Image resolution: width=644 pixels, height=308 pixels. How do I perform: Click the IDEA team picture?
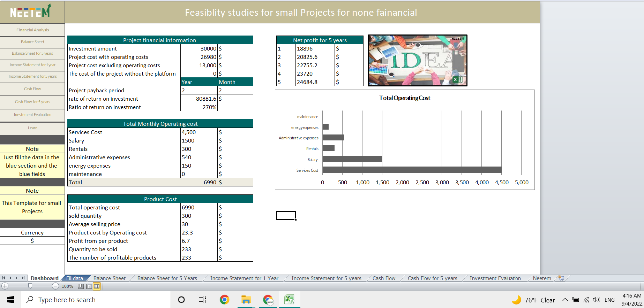coord(418,60)
